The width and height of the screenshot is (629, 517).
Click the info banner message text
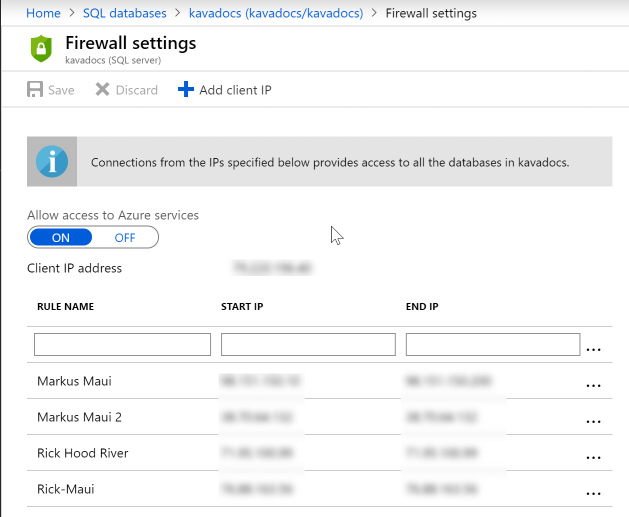coord(330,162)
